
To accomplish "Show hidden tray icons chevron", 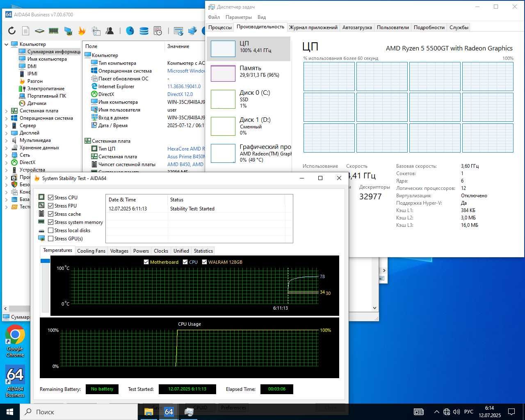I will click(436, 412).
